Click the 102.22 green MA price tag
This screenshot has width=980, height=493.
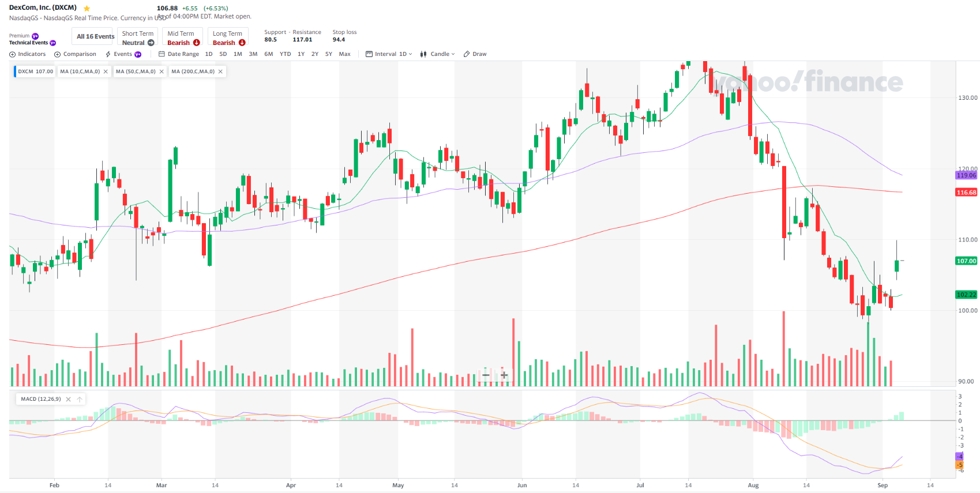tap(966, 295)
